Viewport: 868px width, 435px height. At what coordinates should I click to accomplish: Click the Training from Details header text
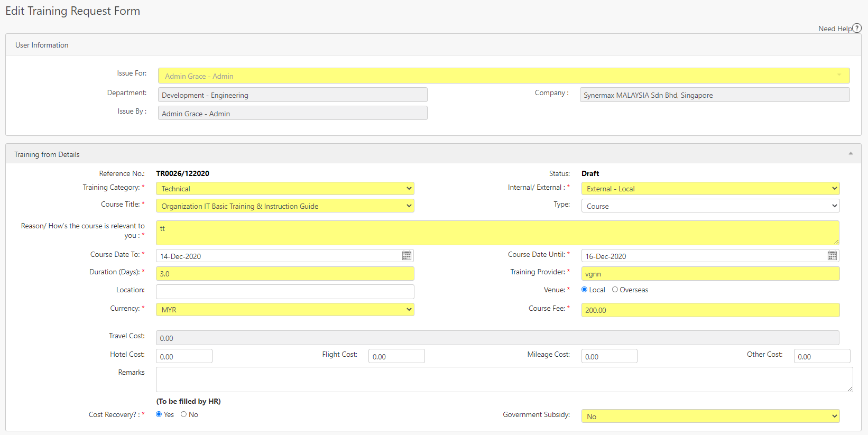click(47, 154)
